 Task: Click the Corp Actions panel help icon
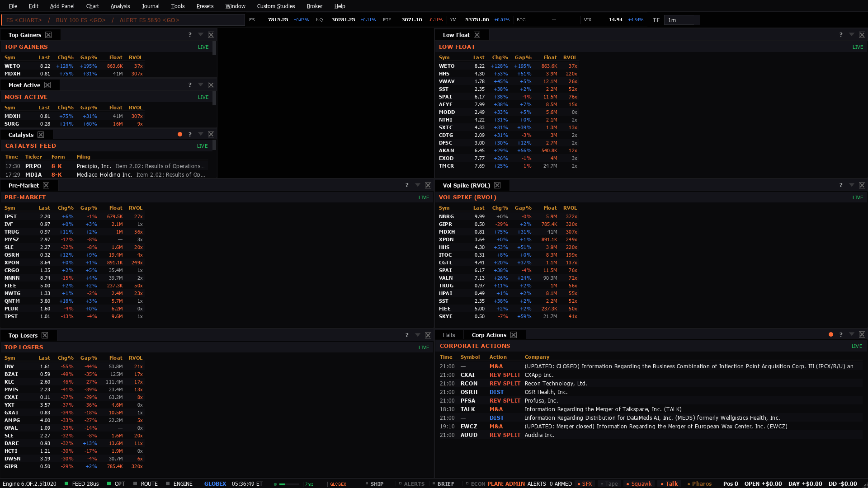click(x=841, y=335)
